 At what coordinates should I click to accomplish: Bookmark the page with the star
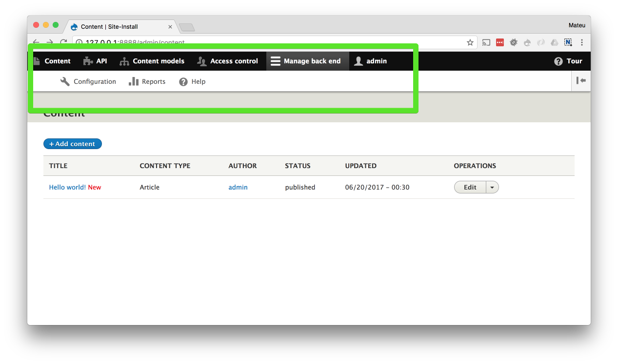pos(470,42)
